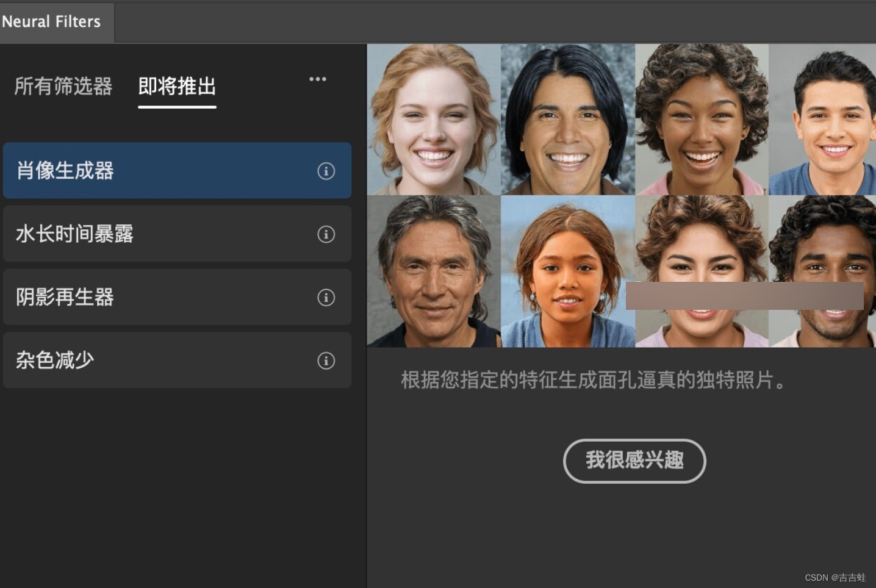The width and height of the screenshot is (876, 588).
Task: Choose the 杂色减少 filter item
Action: click(x=177, y=360)
